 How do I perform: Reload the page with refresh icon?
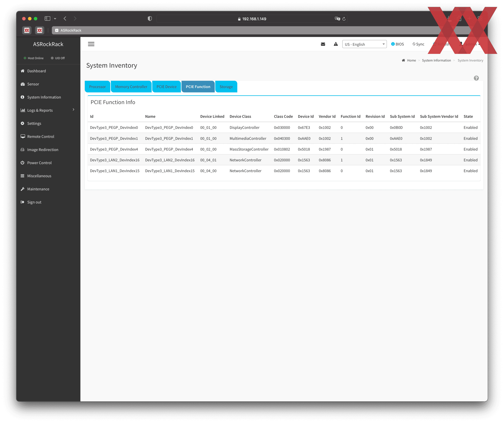point(344,19)
